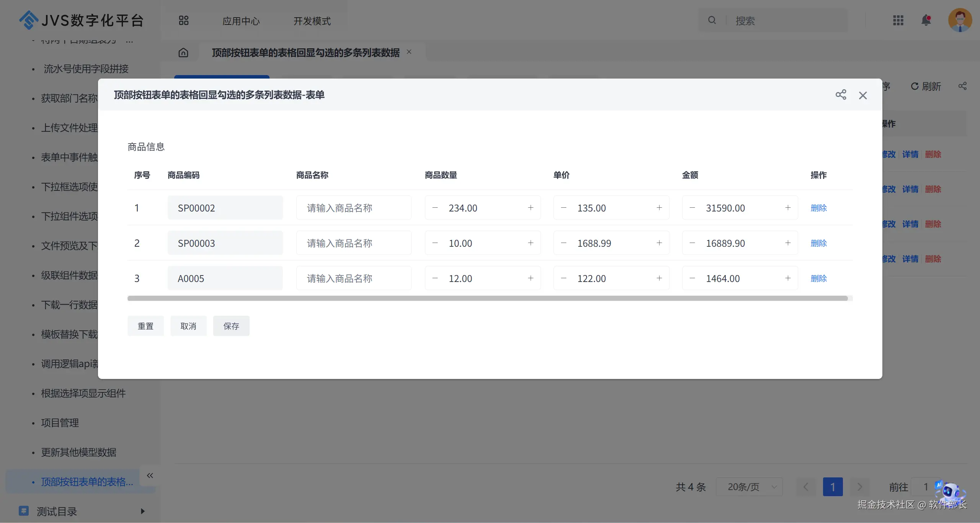Click the 保存 button
The width and height of the screenshot is (980, 523).
231,326
